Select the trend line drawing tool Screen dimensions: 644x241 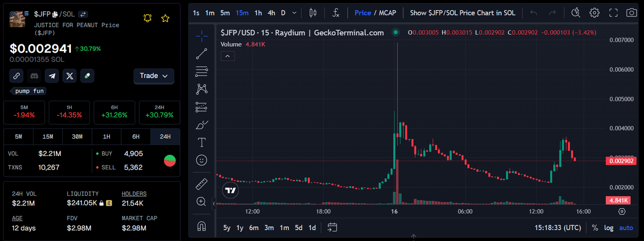coord(202,54)
